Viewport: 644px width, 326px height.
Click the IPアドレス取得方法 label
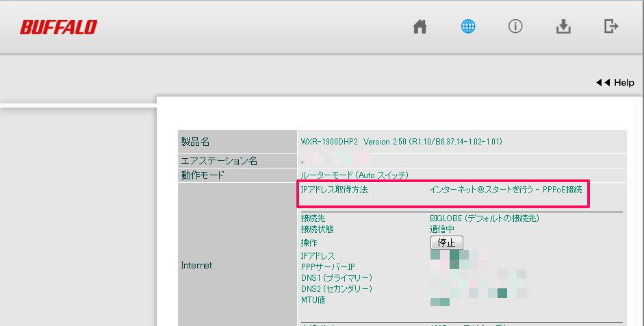[x=335, y=190]
